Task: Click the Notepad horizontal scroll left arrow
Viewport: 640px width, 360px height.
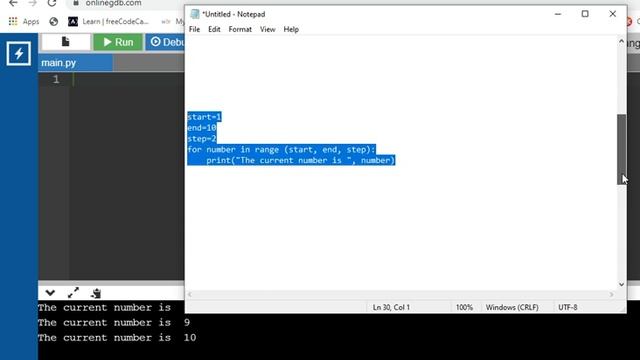Action: point(189,294)
